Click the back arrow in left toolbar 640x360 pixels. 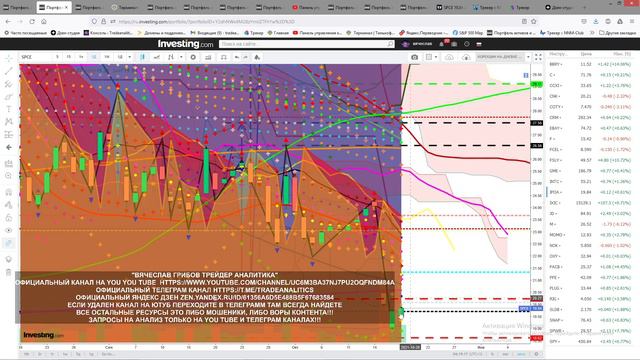[9, 147]
